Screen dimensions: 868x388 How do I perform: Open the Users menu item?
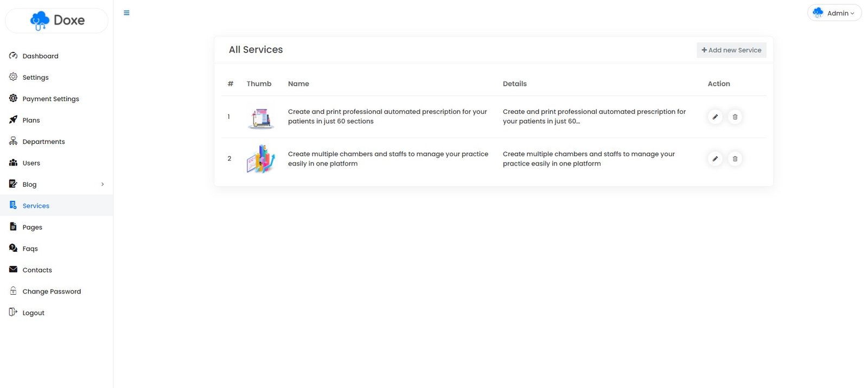tap(31, 163)
